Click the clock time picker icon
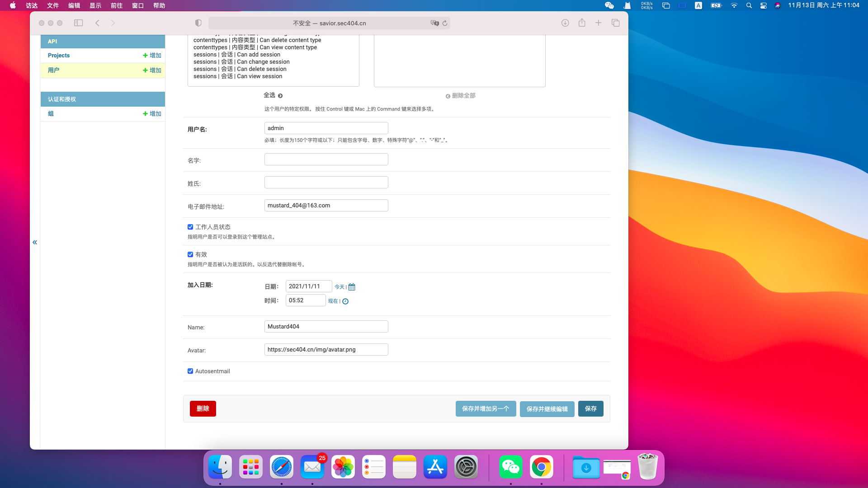The image size is (868, 488). click(x=345, y=301)
